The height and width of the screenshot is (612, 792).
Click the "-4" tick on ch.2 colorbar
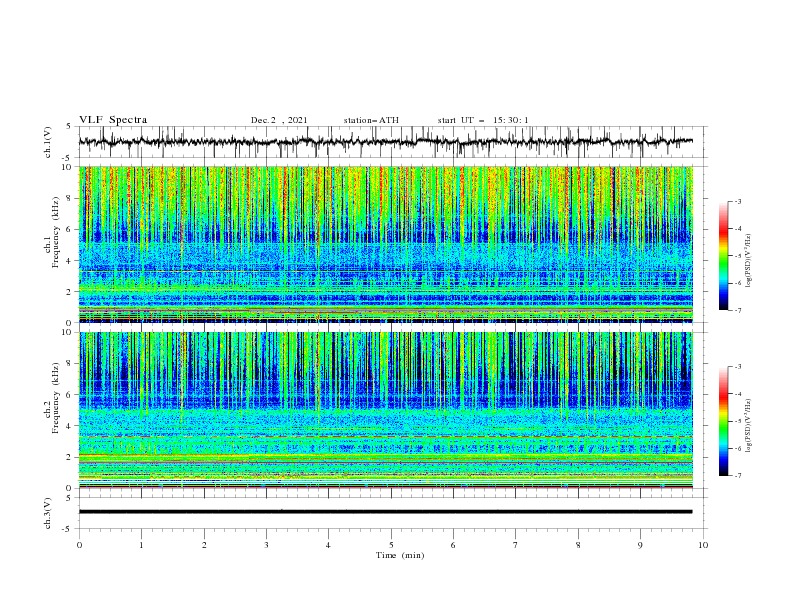pyautogui.click(x=737, y=394)
